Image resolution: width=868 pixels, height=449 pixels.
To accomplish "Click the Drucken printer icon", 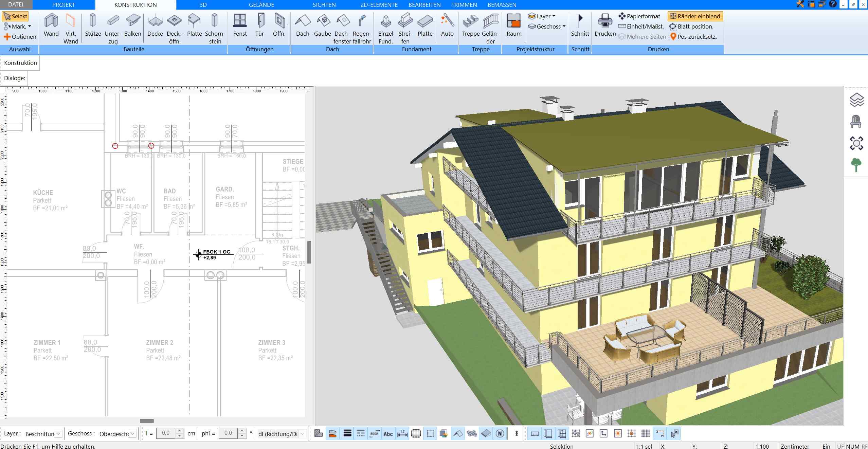I will pyautogui.click(x=605, y=25).
